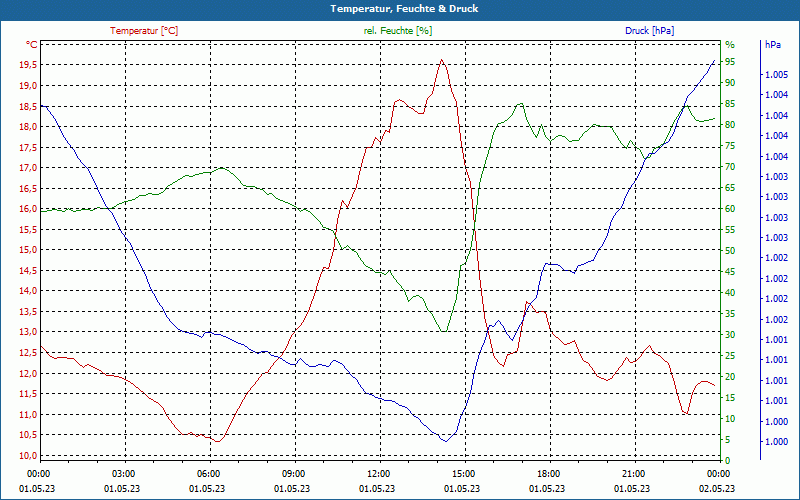Click the '13,0' temperature axis tick
The height and width of the screenshot is (500, 800).
pyautogui.click(x=28, y=332)
